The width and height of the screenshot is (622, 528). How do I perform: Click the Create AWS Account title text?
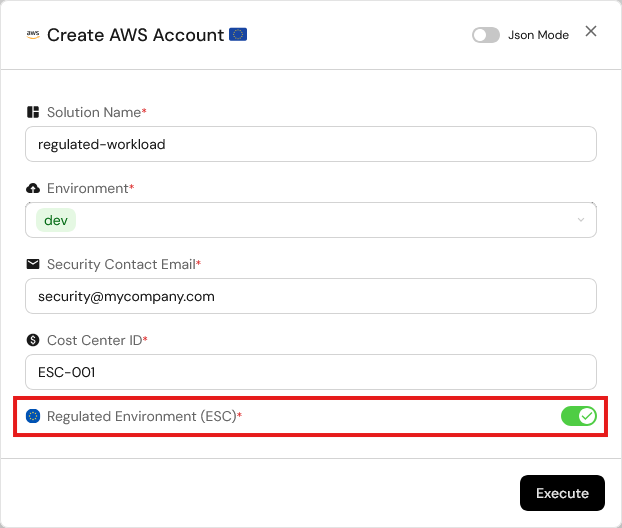(x=135, y=35)
